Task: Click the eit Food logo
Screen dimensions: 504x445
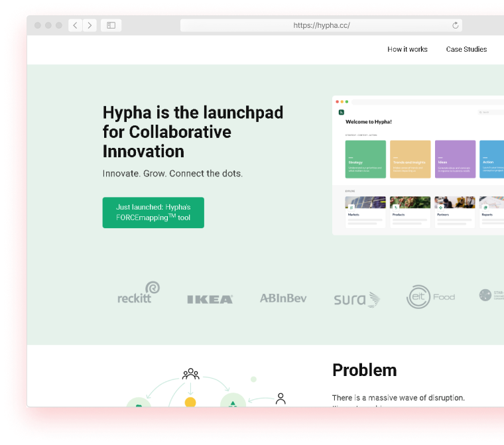Action: (x=430, y=296)
